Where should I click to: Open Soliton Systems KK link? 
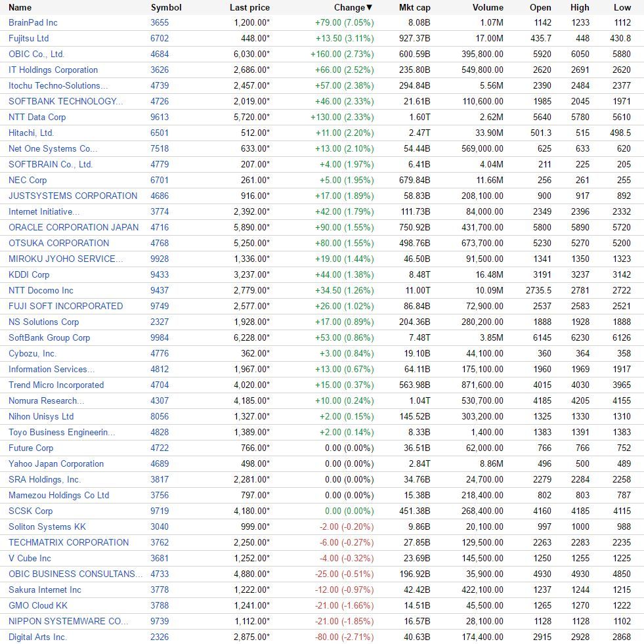click(47, 526)
